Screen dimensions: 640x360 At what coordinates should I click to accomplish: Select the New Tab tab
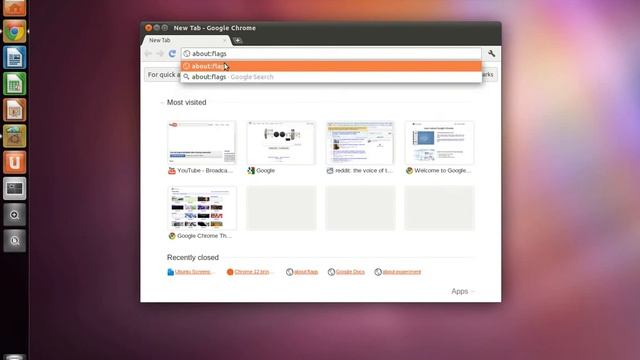(x=186, y=40)
